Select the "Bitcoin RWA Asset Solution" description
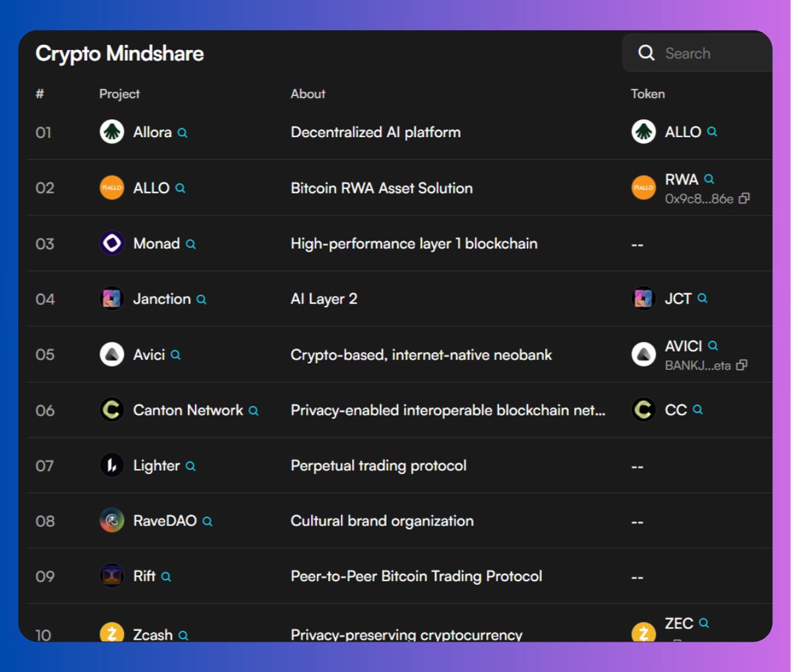 [381, 188]
